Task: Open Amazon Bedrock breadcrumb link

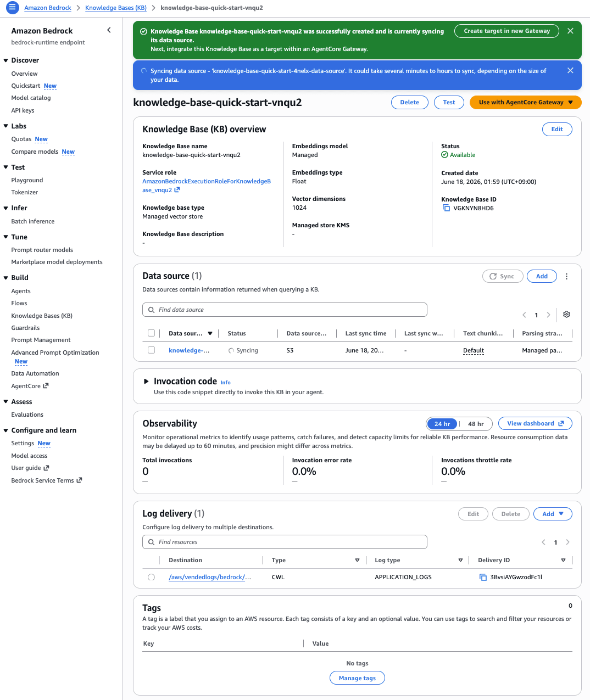Action: [x=48, y=8]
